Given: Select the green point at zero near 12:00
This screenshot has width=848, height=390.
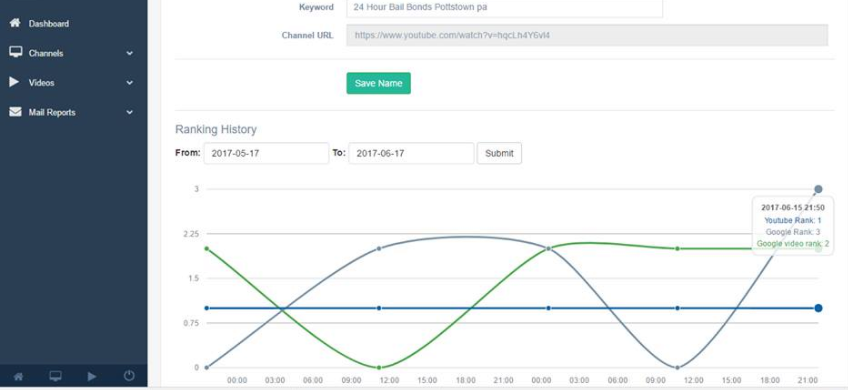Looking at the screenshot, I should 379,368.
